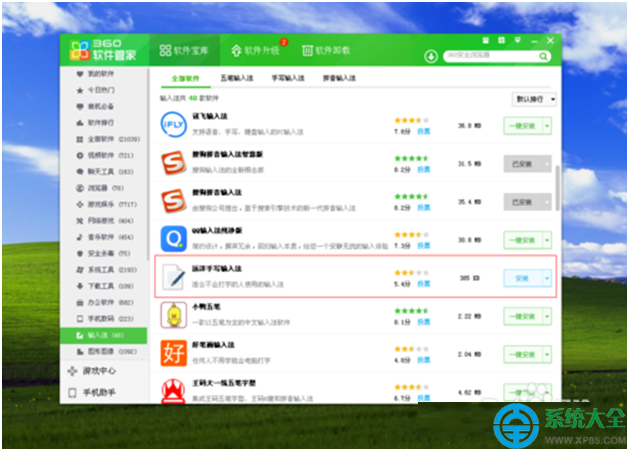The width and height of the screenshot is (628, 451).
Task: Open the red 王码五笔 app icon
Action: pyautogui.click(x=173, y=391)
